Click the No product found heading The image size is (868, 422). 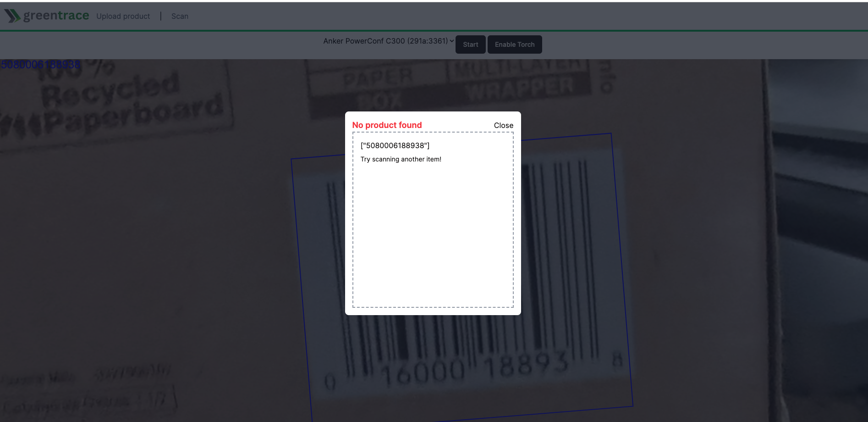click(x=387, y=125)
